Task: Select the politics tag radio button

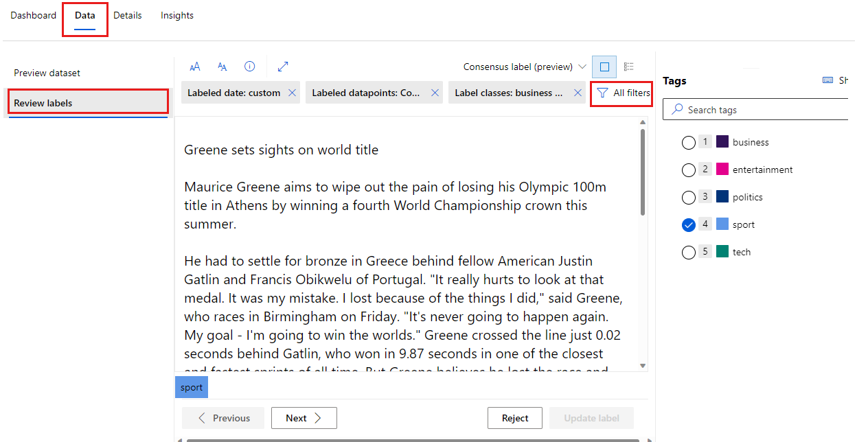Action: click(689, 197)
